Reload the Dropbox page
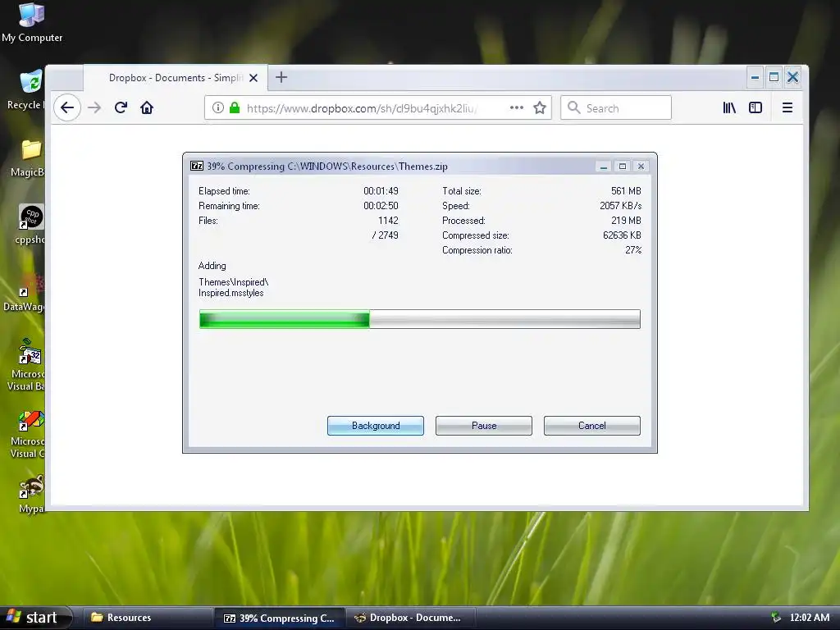Screen dimensions: 840x630 (x=121, y=107)
